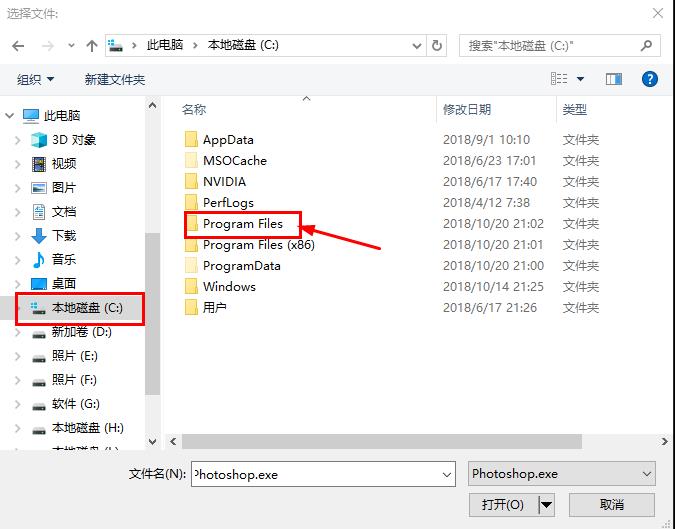The height and width of the screenshot is (529, 675).
Task: Toggle the preview pane icon
Action: 613,79
